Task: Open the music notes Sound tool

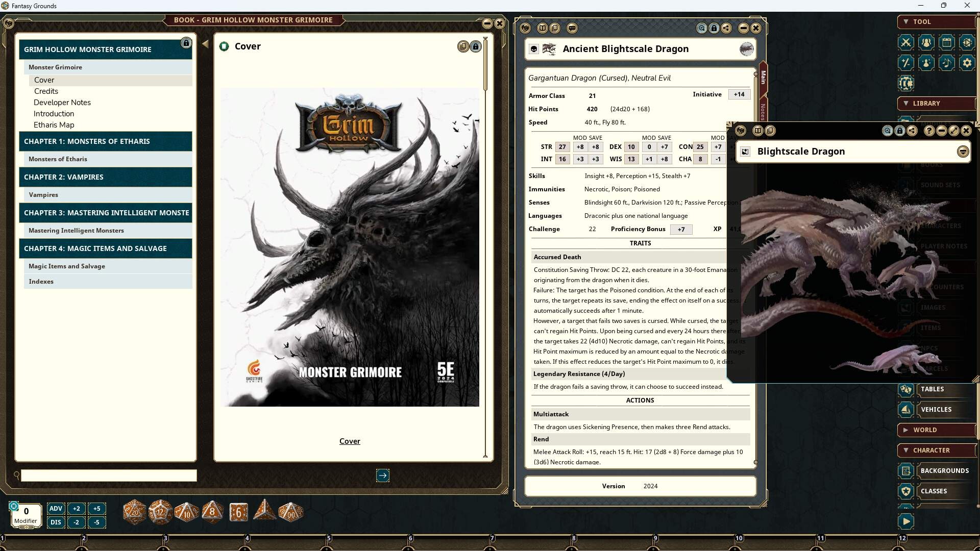Action: click(x=947, y=63)
